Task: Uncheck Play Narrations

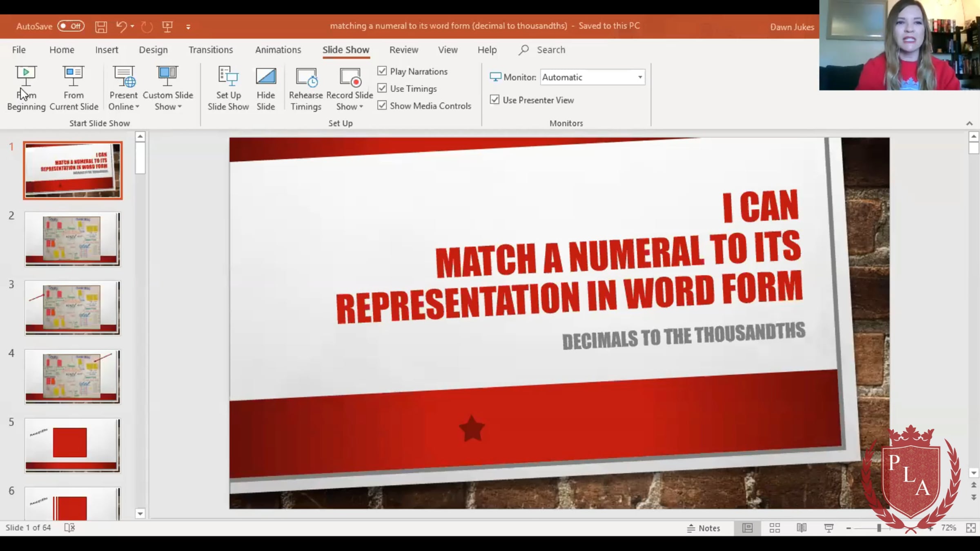Action: [x=382, y=71]
